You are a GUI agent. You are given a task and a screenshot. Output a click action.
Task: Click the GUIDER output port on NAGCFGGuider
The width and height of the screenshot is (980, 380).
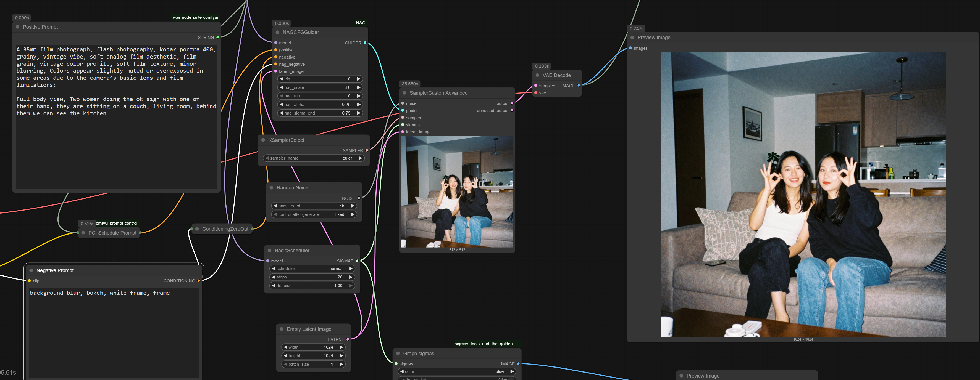(x=365, y=43)
